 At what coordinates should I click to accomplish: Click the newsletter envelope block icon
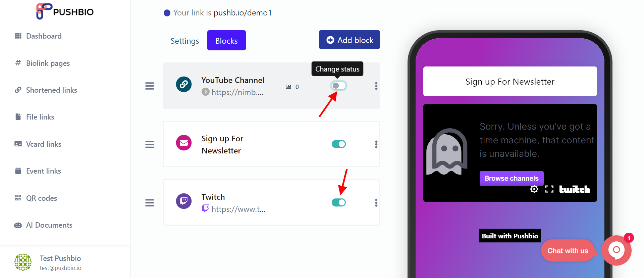[184, 143]
